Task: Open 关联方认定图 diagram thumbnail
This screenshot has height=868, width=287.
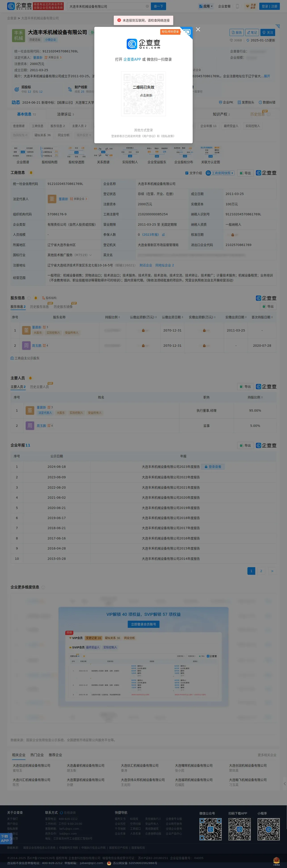Action: click(x=211, y=155)
